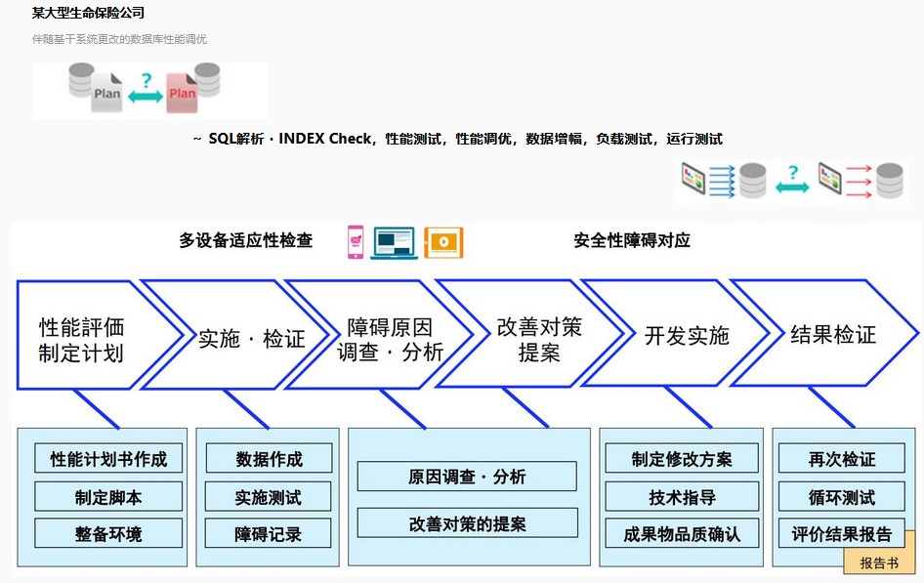Click the 结果检证 arrow step
This screenshot has width=924, height=583.
click(x=832, y=336)
